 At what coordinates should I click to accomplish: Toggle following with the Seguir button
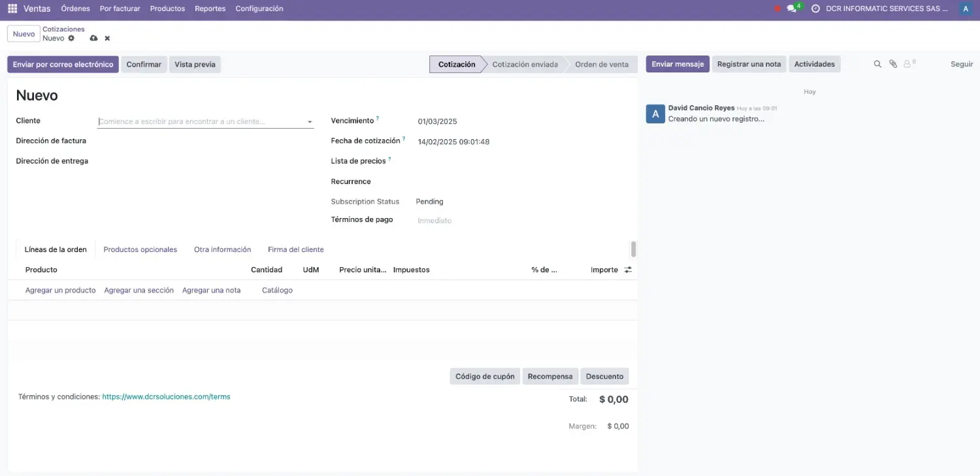pyautogui.click(x=961, y=64)
